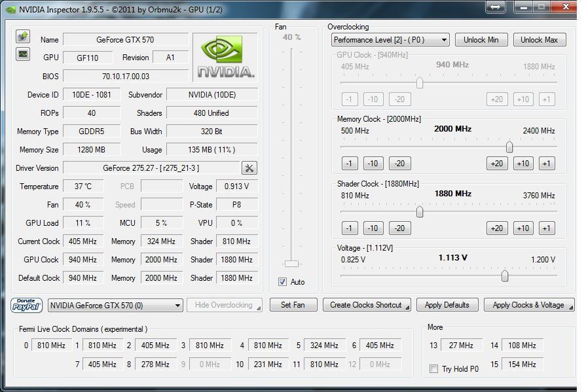Open Create Clocks Shortcut split arrow
The height and width of the screenshot is (392, 586).
pyautogui.click(x=407, y=307)
